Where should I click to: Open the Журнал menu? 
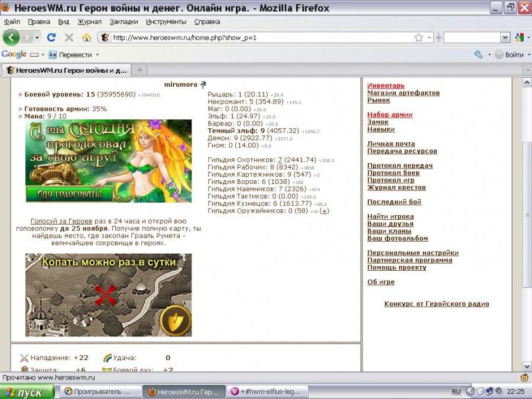point(90,22)
